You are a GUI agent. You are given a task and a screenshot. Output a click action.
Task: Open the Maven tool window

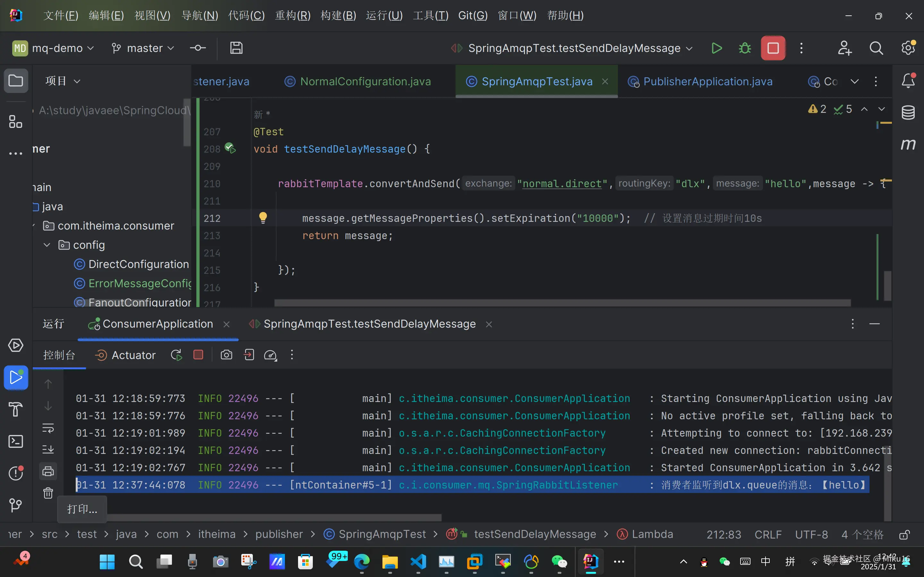tap(908, 144)
